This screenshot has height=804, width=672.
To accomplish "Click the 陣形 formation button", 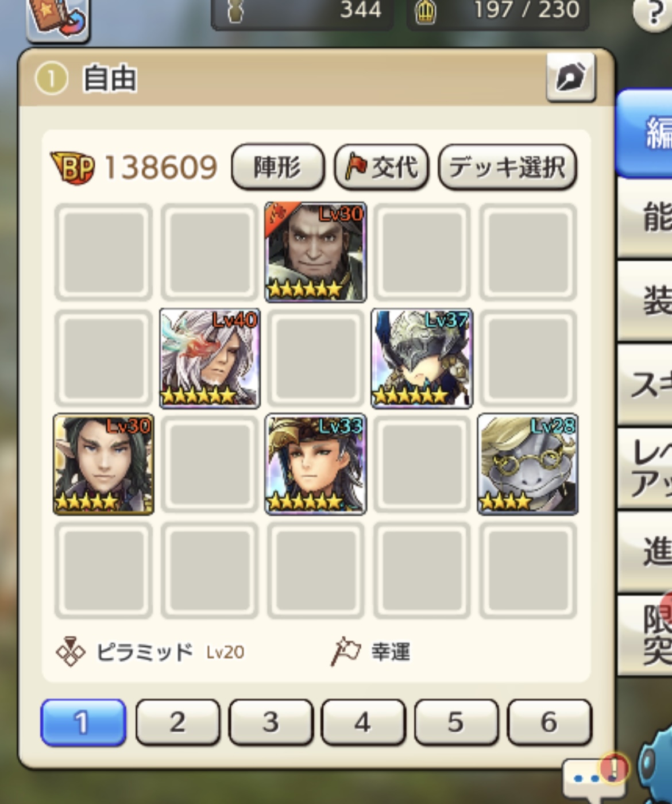I will (x=277, y=167).
